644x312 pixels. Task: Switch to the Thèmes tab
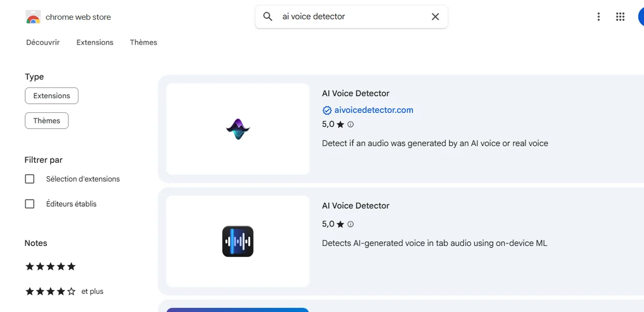(x=143, y=42)
